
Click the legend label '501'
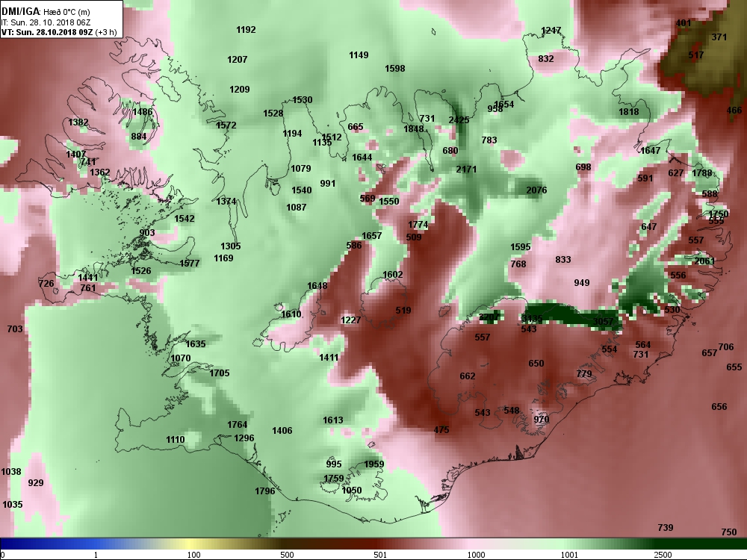(x=380, y=555)
